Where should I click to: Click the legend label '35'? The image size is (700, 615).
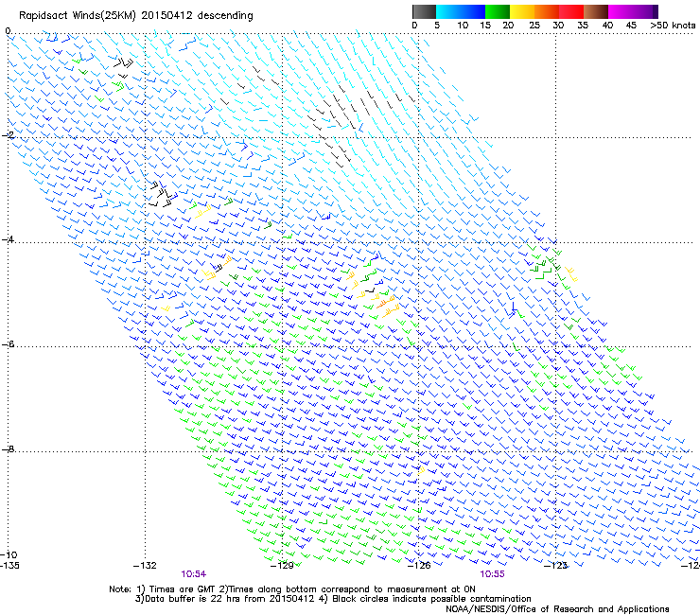[583, 26]
